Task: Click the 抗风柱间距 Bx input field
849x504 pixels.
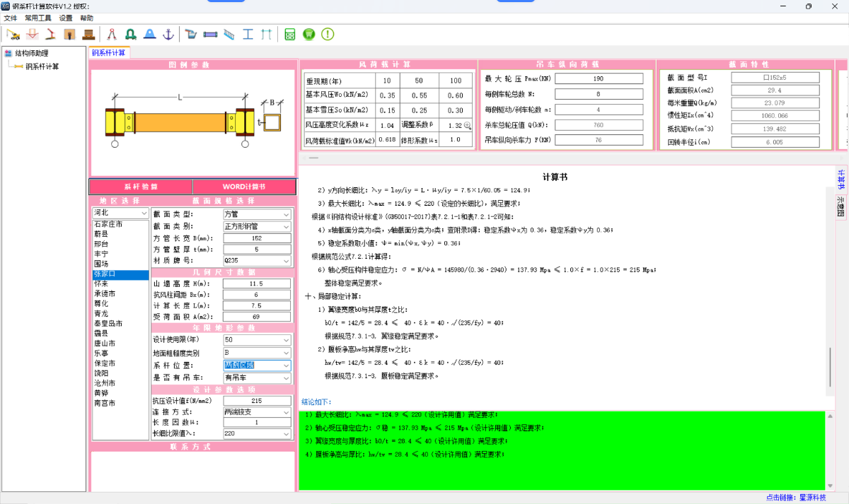Action: pyautogui.click(x=257, y=295)
